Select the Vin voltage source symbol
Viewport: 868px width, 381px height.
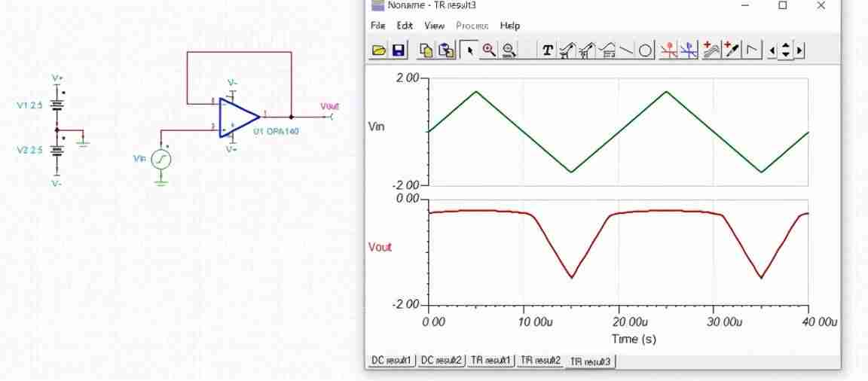coord(161,160)
